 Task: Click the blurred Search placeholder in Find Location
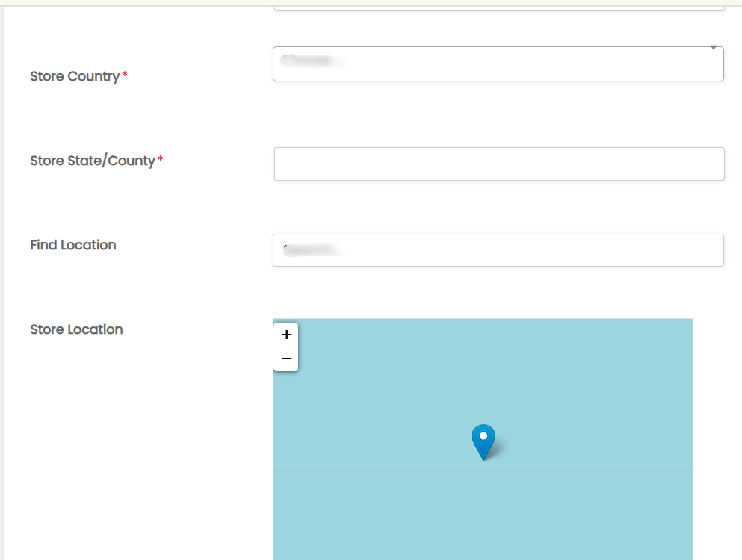tap(311, 251)
